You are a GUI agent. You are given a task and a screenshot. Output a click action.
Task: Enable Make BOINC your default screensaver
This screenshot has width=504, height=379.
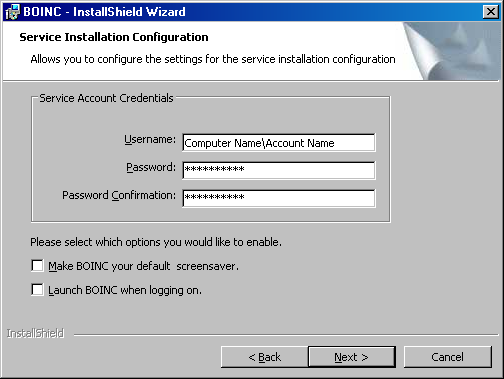pos(37,266)
